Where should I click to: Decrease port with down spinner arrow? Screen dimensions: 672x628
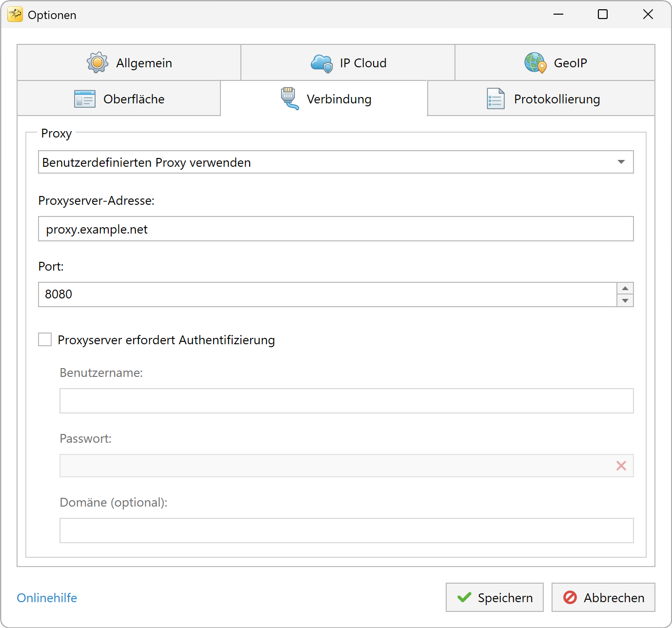pyautogui.click(x=625, y=301)
